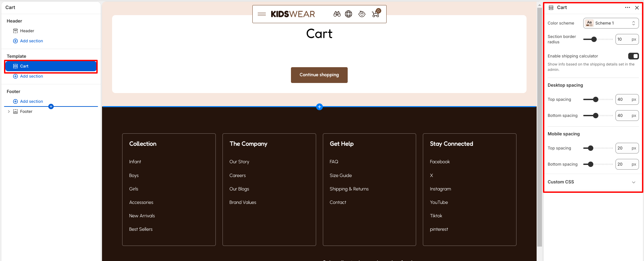
Task: Open the Instagram footer link
Action: click(440, 189)
